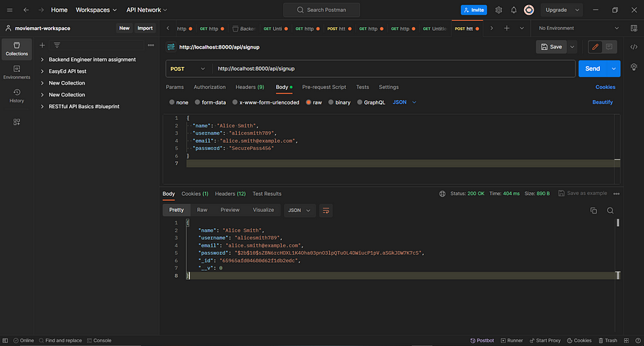
Task: Copy response with the copy icon
Action: (x=593, y=211)
